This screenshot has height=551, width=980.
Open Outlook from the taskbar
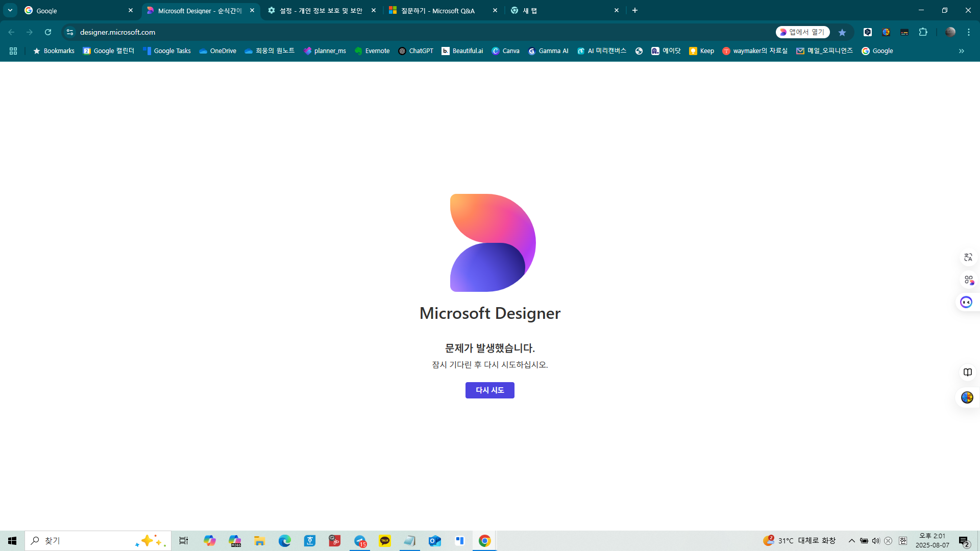(x=435, y=541)
